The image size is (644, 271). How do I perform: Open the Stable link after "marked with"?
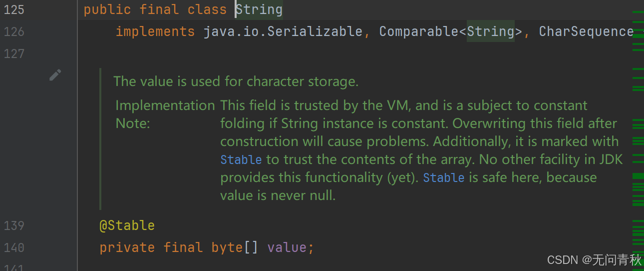(241, 159)
